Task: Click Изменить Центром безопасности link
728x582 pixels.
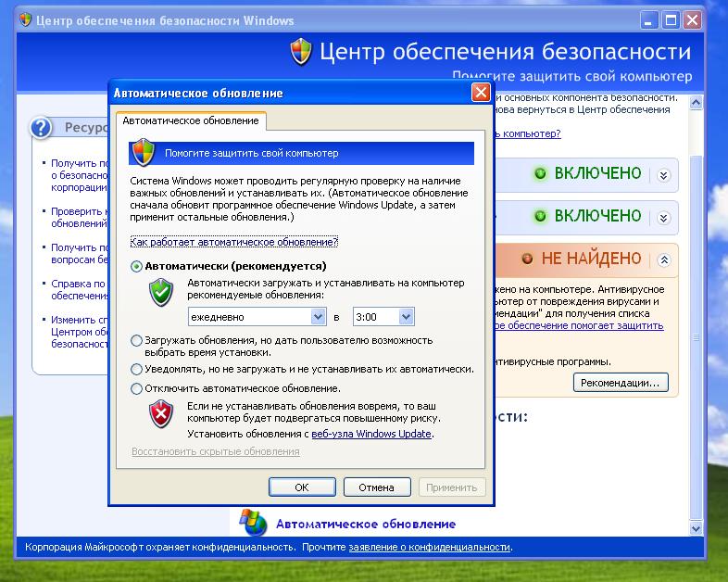Action: 80,332
